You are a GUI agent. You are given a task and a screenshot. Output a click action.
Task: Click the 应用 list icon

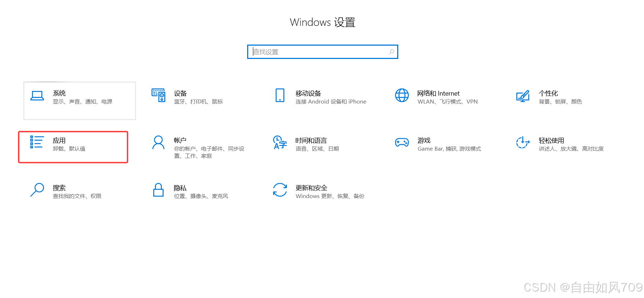[37, 142]
